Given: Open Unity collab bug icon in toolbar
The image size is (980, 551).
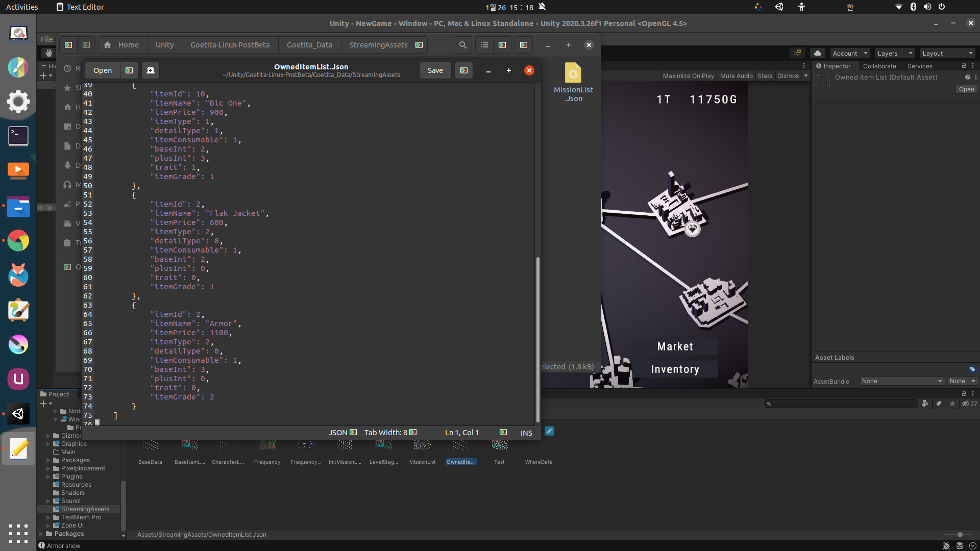Looking at the screenshot, I should [797, 53].
